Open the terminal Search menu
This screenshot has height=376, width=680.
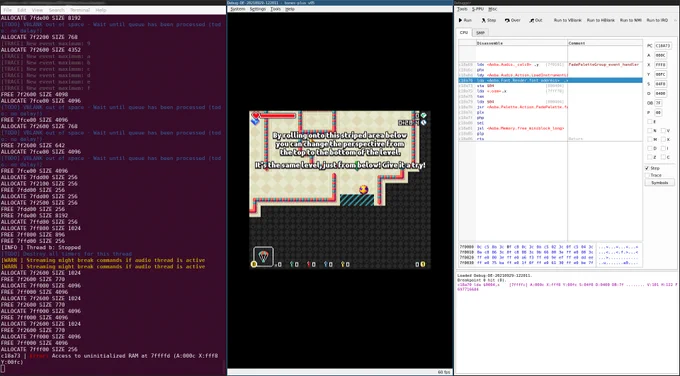point(56,10)
